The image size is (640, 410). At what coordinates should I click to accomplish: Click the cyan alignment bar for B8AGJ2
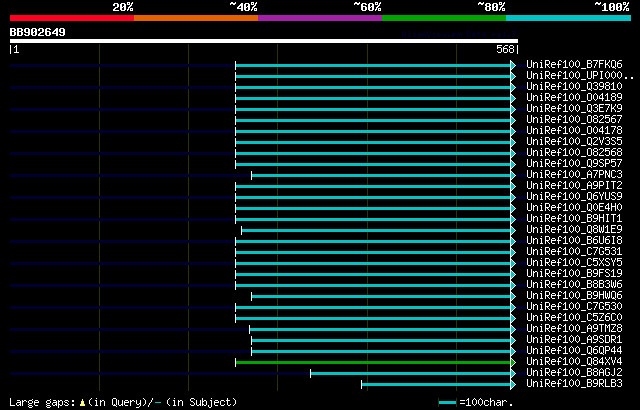pos(411,373)
